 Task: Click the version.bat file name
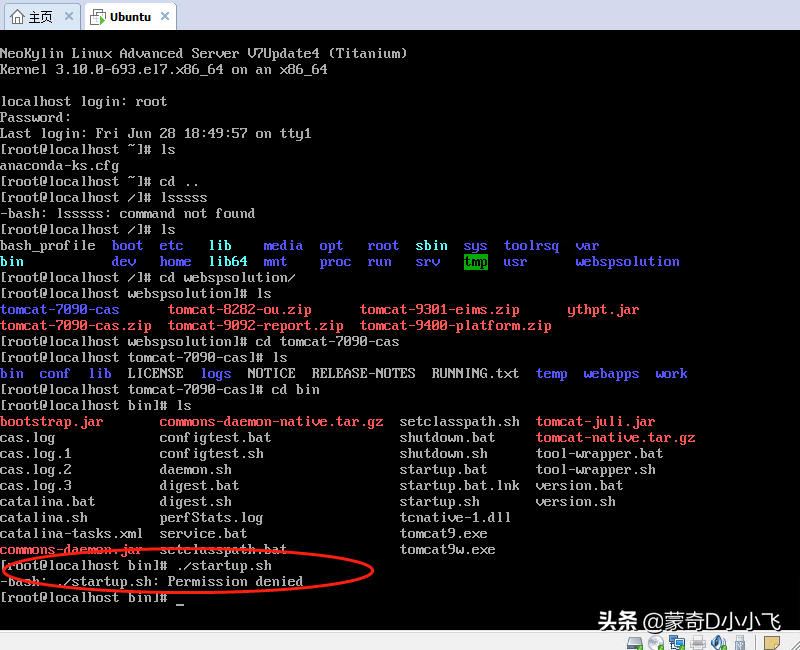click(x=580, y=486)
